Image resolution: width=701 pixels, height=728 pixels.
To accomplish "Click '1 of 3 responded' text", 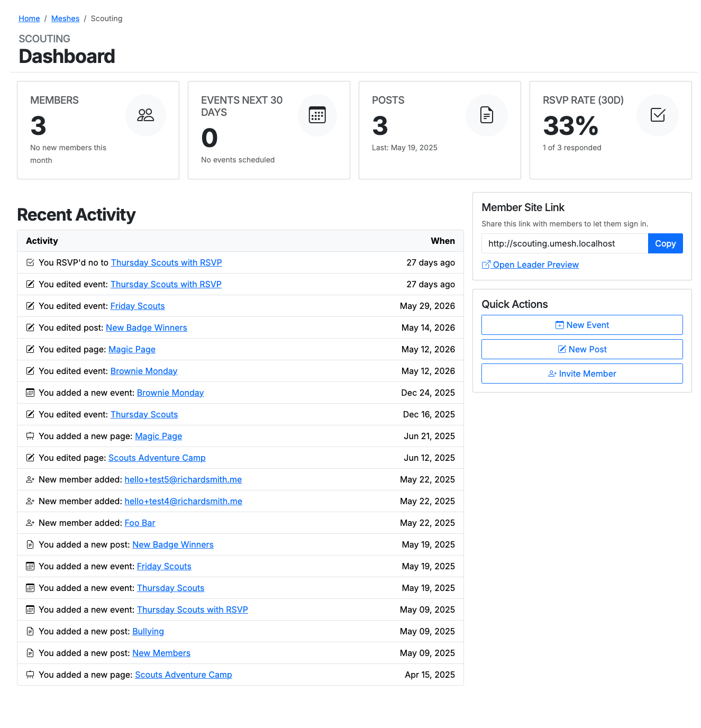I will click(572, 148).
